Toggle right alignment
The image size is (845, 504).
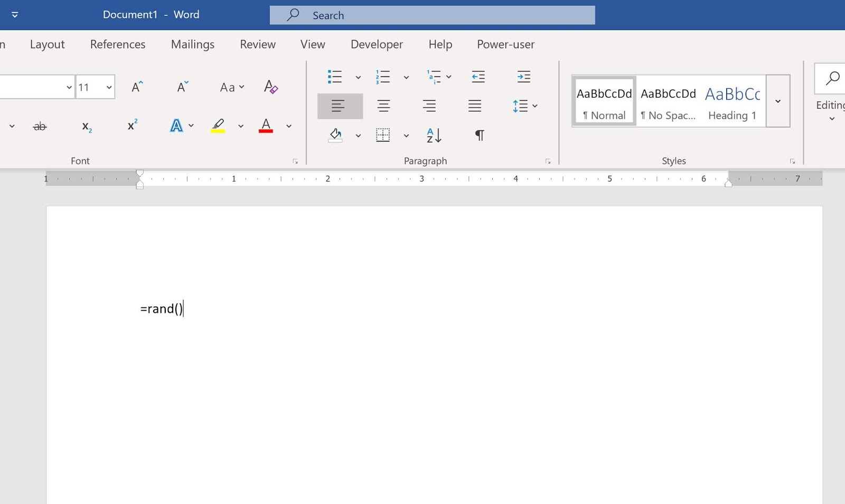(429, 106)
